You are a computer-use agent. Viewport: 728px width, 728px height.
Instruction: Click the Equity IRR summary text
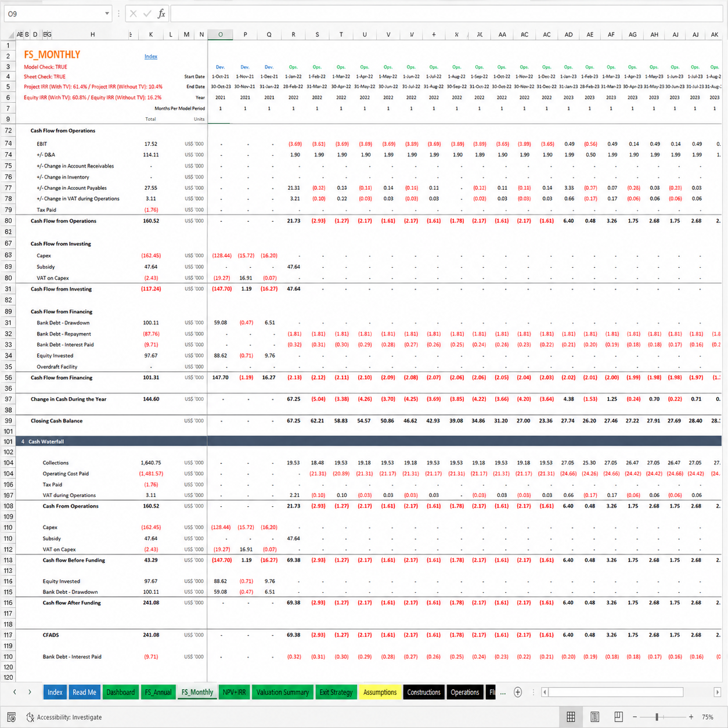(x=93, y=98)
